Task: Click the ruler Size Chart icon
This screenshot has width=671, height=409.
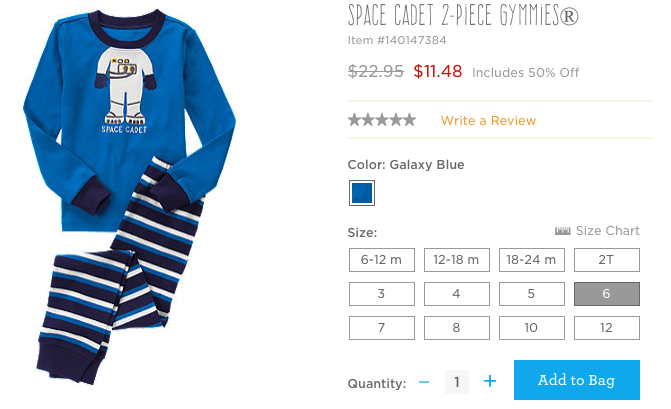Action: 562,231
